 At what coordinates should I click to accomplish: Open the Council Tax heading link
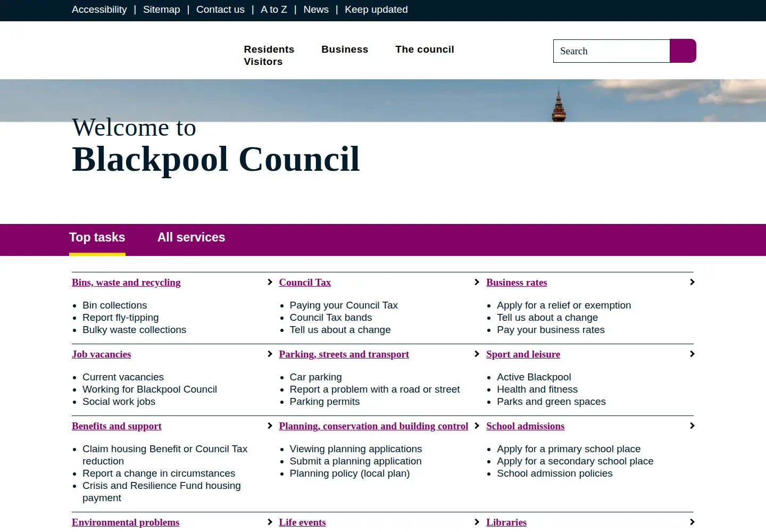tap(305, 282)
